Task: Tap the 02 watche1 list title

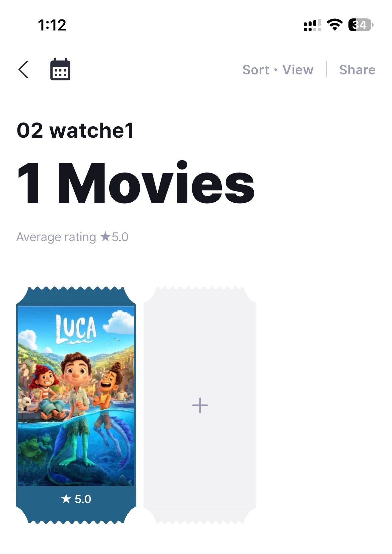Action: [75, 130]
